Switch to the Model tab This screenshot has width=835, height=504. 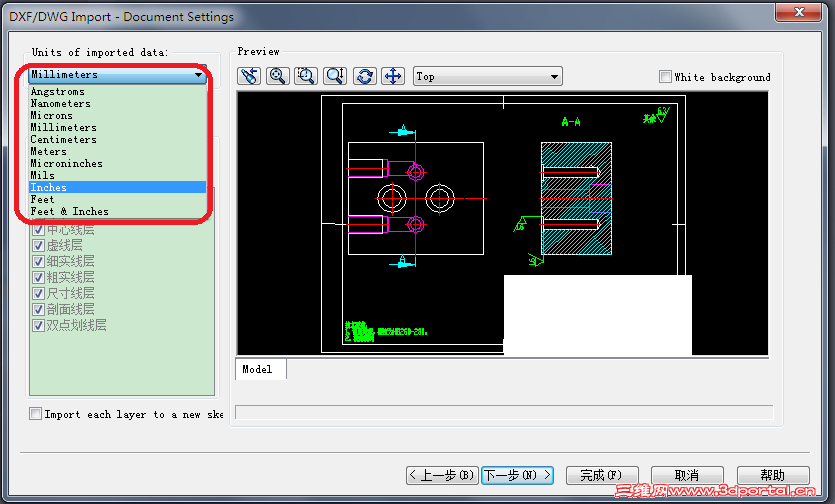261,369
